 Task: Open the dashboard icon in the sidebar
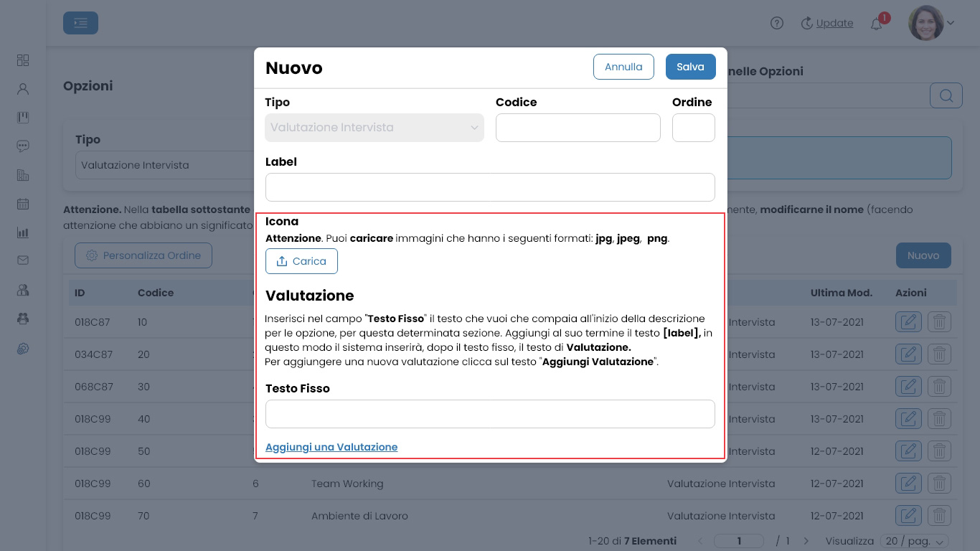click(23, 60)
